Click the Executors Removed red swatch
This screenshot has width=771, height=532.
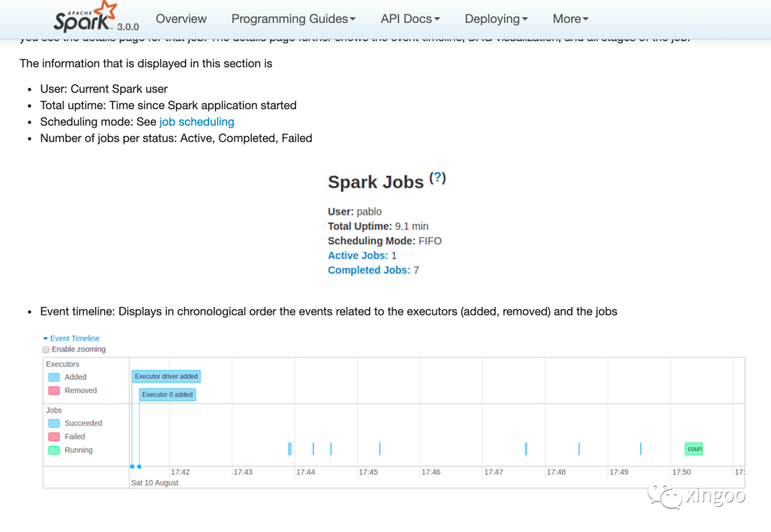(x=54, y=391)
